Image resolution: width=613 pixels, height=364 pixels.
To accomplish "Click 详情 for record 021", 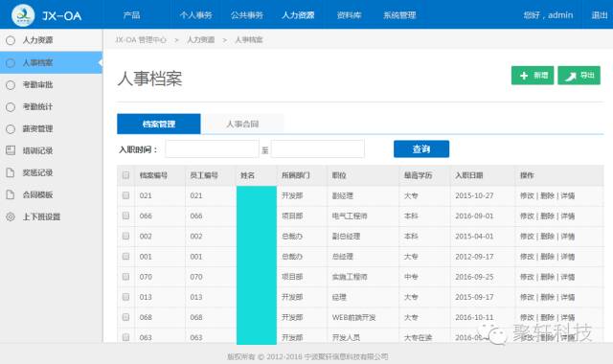I will point(567,195).
